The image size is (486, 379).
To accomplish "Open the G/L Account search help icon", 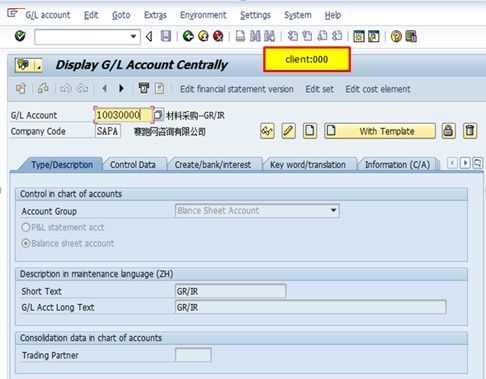I will pyautogui.click(x=158, y=115).
